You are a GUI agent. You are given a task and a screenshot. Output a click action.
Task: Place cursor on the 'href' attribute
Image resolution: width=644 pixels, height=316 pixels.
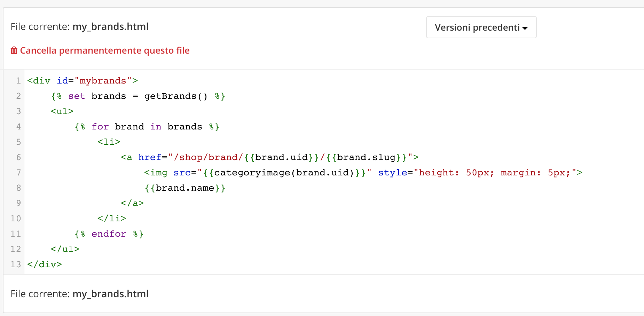(x=150, y=157)
